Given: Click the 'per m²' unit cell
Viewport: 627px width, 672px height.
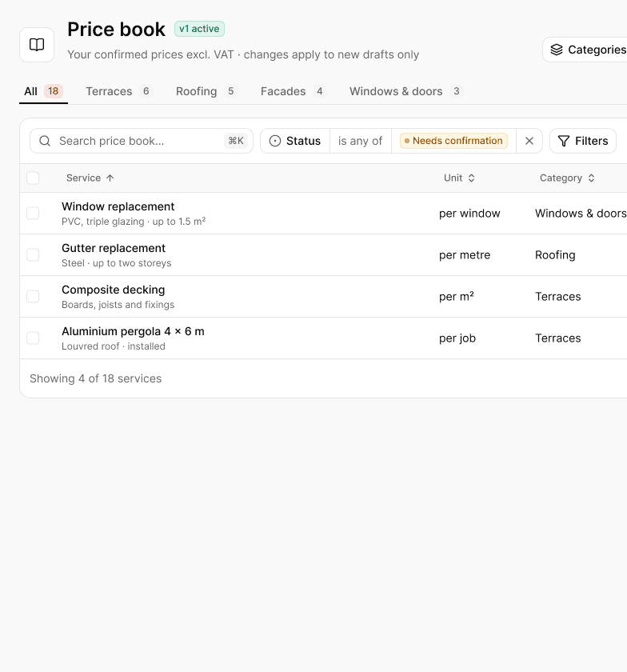Looking at the screenshot, I should tap(457, 297).
